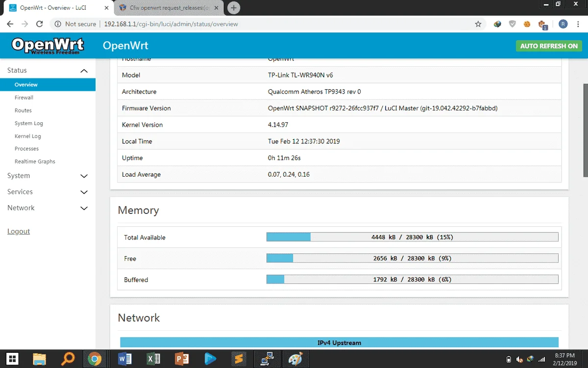588x368 pixels.
Task: Open the globe-colored browser extension icon
Action: click(x=497, y=24)
